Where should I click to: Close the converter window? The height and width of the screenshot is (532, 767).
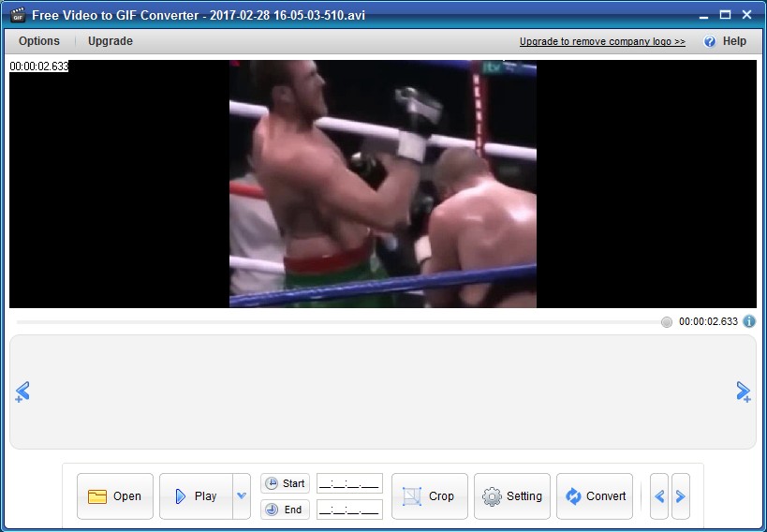click(746, 15)
